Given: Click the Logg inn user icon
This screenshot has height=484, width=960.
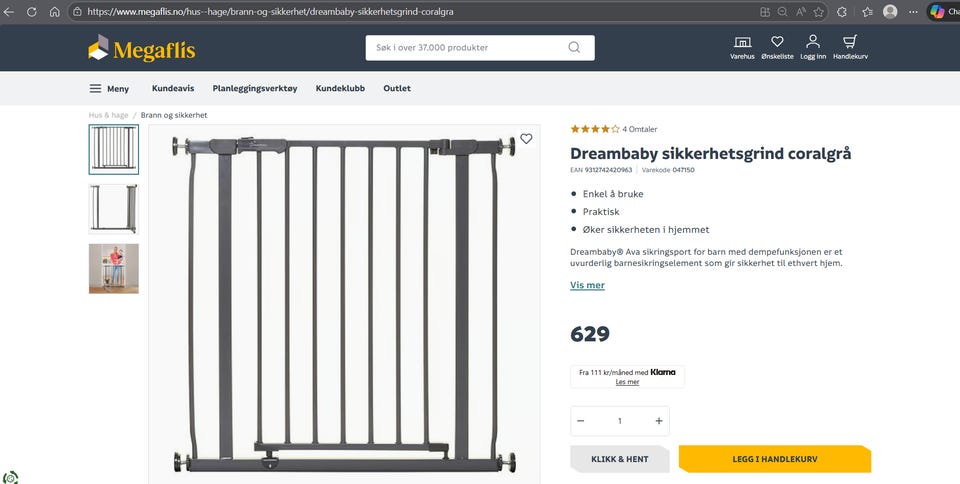Looking at the screenshot, I should point(813,46).
